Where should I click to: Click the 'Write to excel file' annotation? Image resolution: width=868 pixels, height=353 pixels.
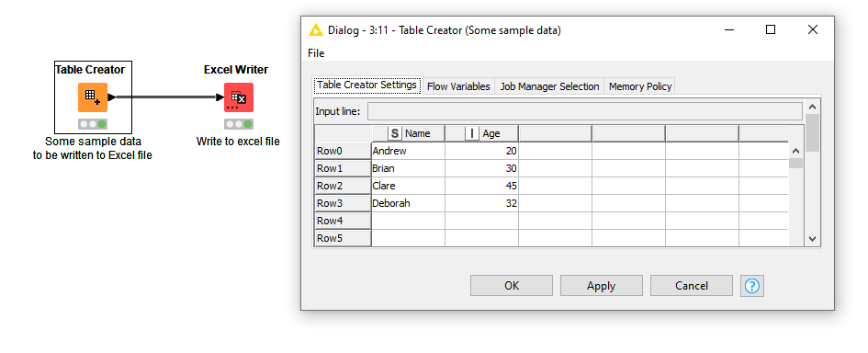238,142
